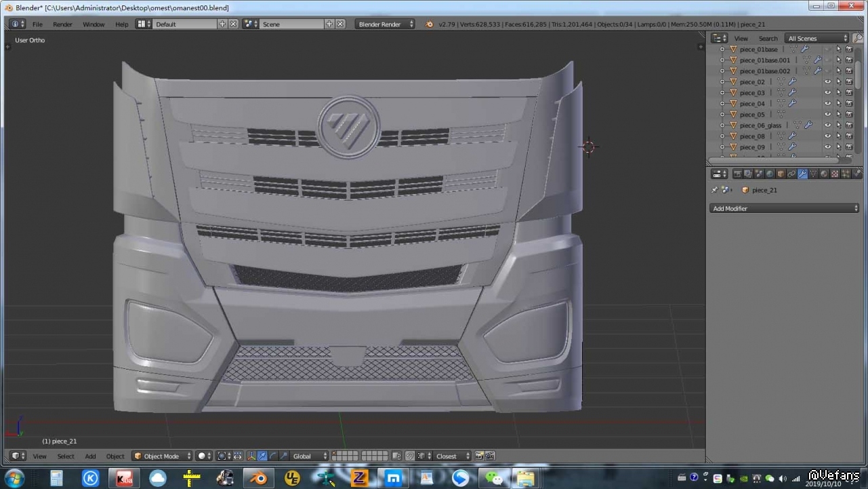
Task: Open the Object Mode selector dropdown
Action: (163, 456)
